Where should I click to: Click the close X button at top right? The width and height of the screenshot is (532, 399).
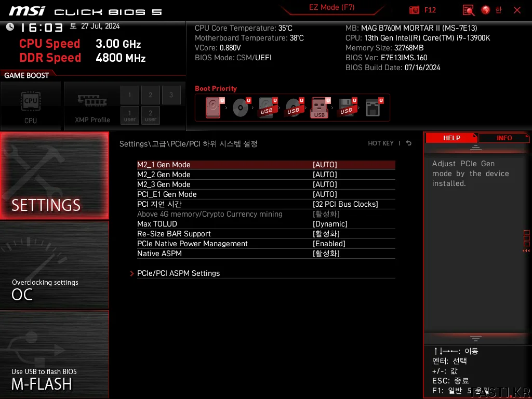517,10
